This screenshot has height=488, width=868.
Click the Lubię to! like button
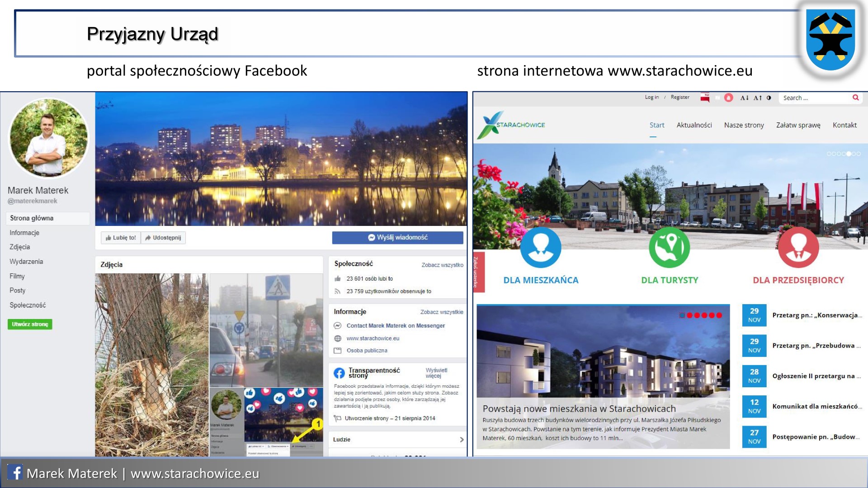click(x=121, y=238)
